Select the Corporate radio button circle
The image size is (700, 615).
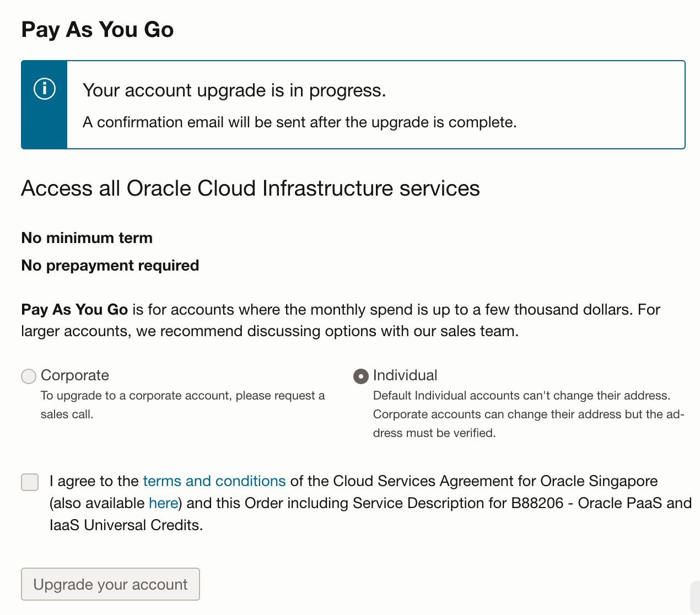(x=29, y=376)
